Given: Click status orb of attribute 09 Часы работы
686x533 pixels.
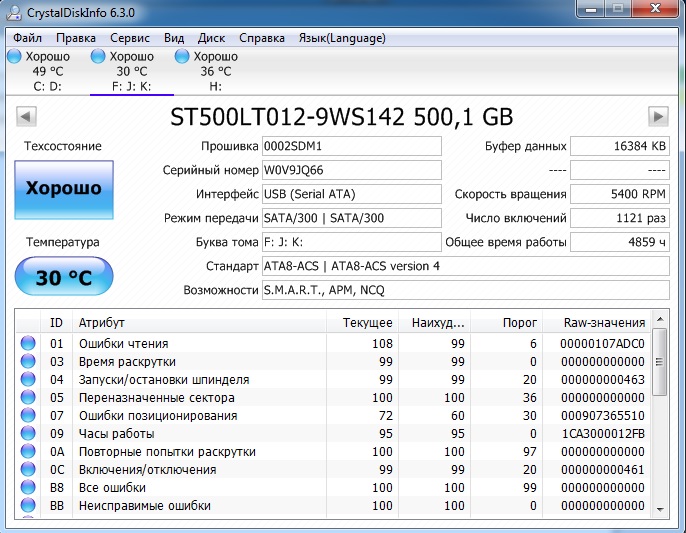Looking at the screenshot, I should pyautogui.click(x=28, y=433).
